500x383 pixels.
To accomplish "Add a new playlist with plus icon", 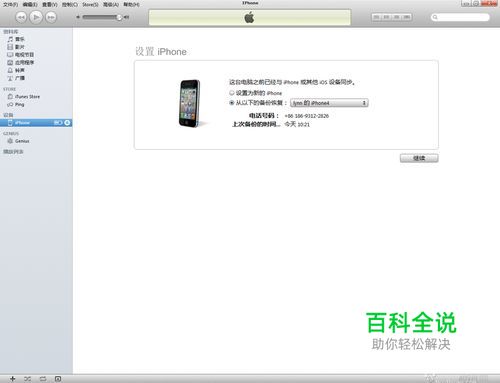I will [12, 379].
